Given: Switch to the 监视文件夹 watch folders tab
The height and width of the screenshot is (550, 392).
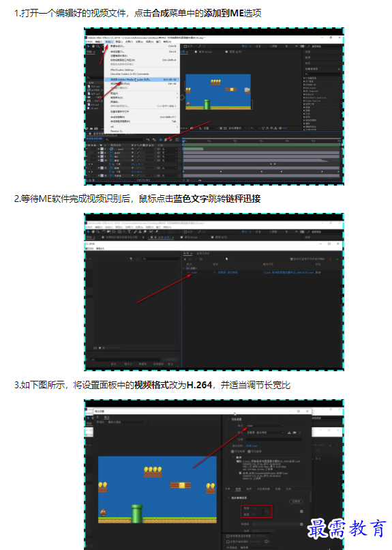Looking at the screenshot, I should click(x=203, y=253).
